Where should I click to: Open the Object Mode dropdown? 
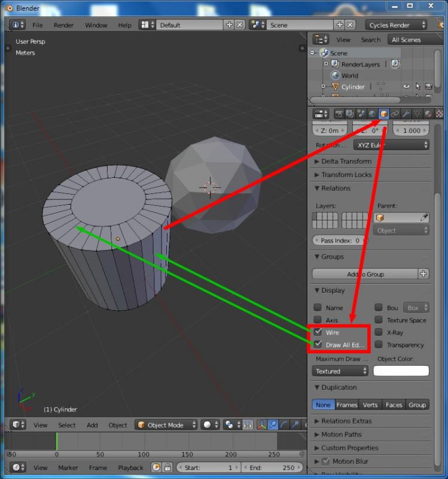pos(166,425)
